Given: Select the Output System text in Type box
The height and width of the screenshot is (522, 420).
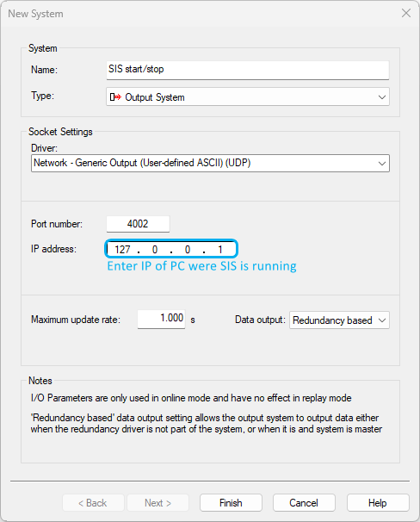Looking at the screenshot, I should [x=155, y=97].
